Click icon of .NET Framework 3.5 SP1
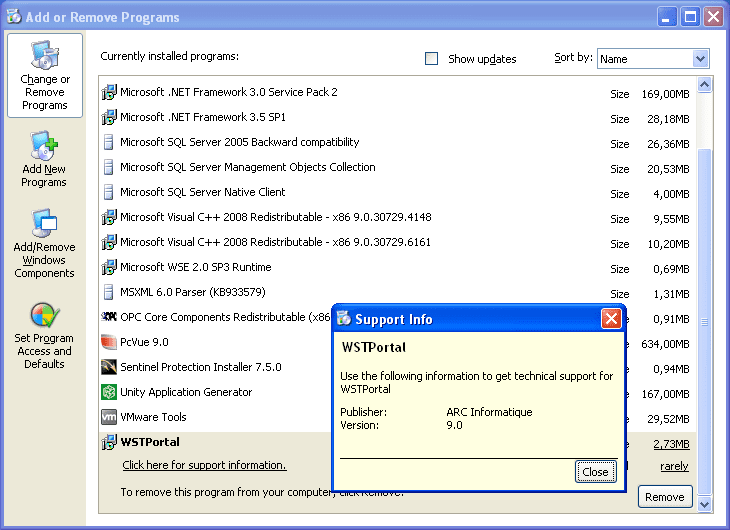 pyautogui.click(x=109, y=117)
